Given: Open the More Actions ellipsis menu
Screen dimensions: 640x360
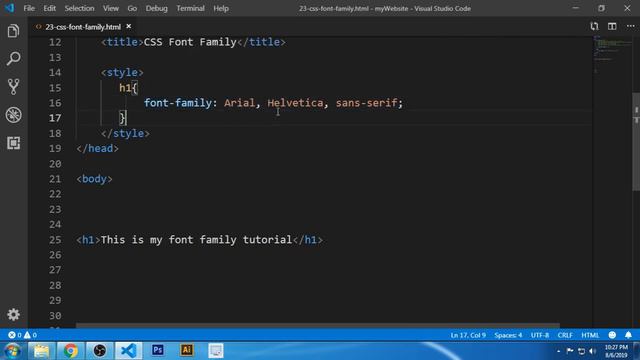Looking at the screenshot, I should tap(630, 26).
